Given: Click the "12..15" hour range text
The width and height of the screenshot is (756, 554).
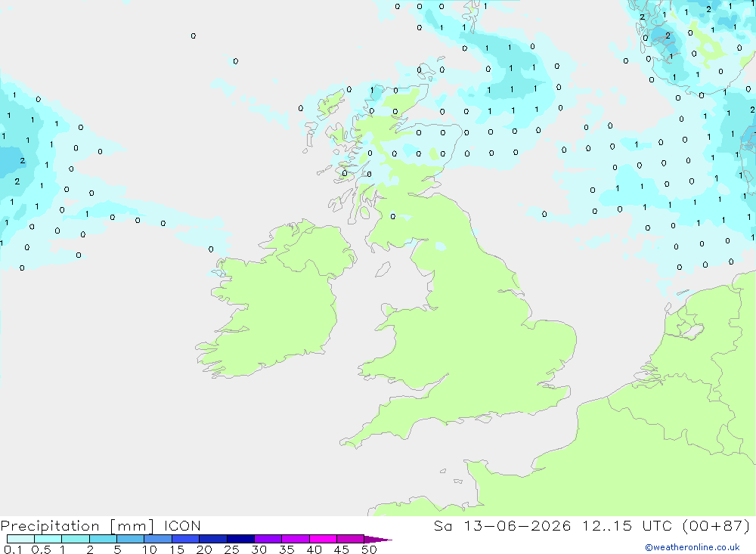Looking at the screenshot, I should click(x=606, y=526).
